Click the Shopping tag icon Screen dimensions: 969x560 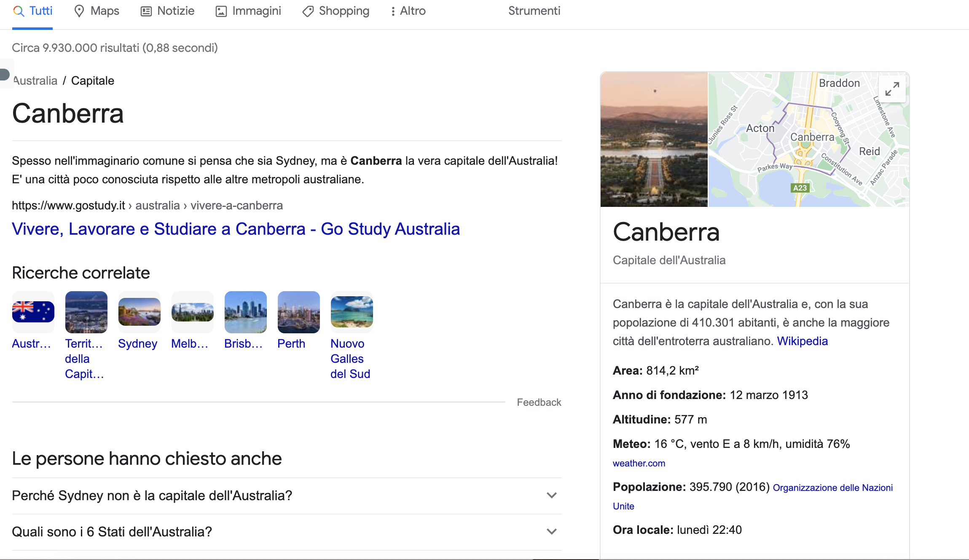(x=308, y=11)
